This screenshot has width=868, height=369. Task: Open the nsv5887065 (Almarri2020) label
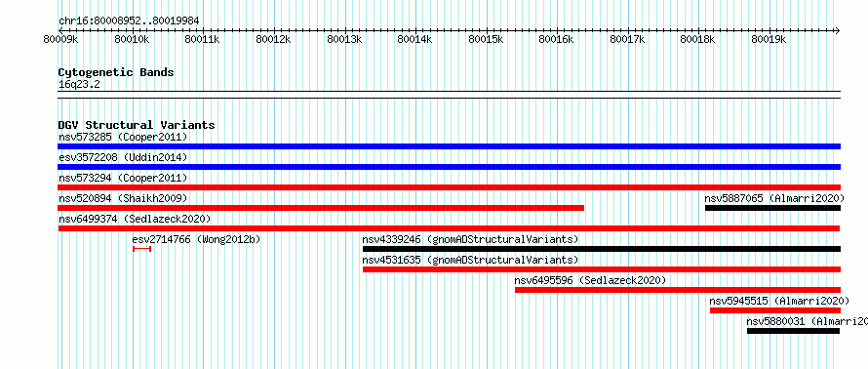click(x=774, y=198)
